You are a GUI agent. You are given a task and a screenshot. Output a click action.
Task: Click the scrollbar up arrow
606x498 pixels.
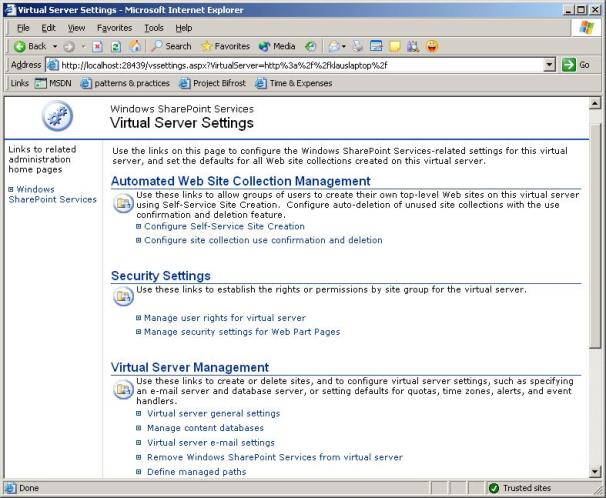[594, 104]
